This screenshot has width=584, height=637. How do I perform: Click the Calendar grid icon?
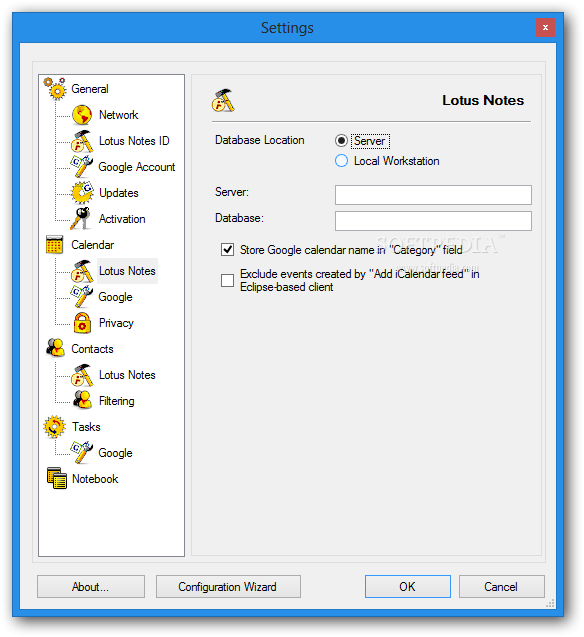[54, 245]
